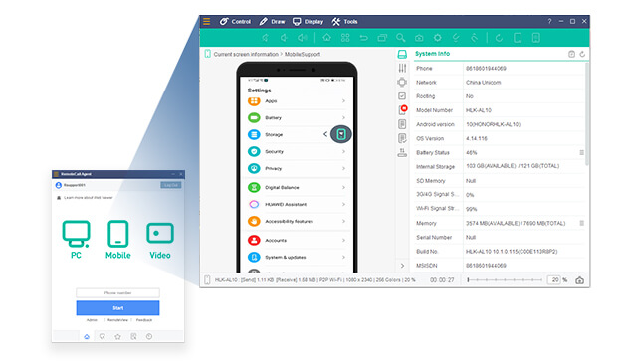This screenshot has height=364, width=625.
Task: Click the screenshot camera icon in the toolbar
Action: click(x=419, y=38)
